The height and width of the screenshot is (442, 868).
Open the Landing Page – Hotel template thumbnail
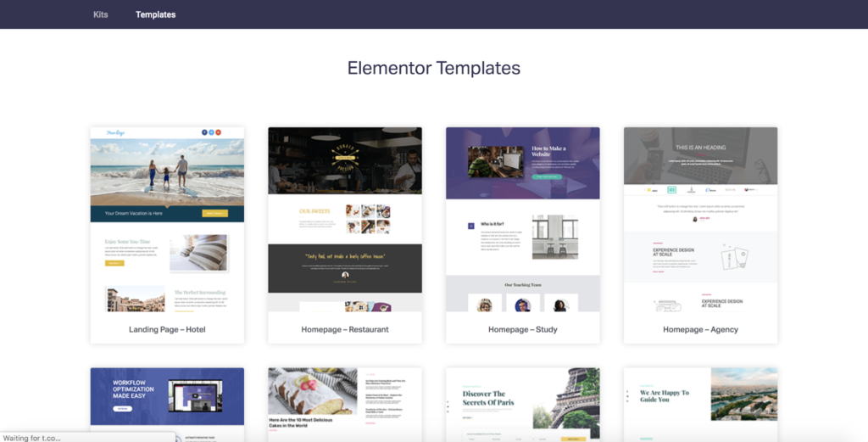(167, 220)
